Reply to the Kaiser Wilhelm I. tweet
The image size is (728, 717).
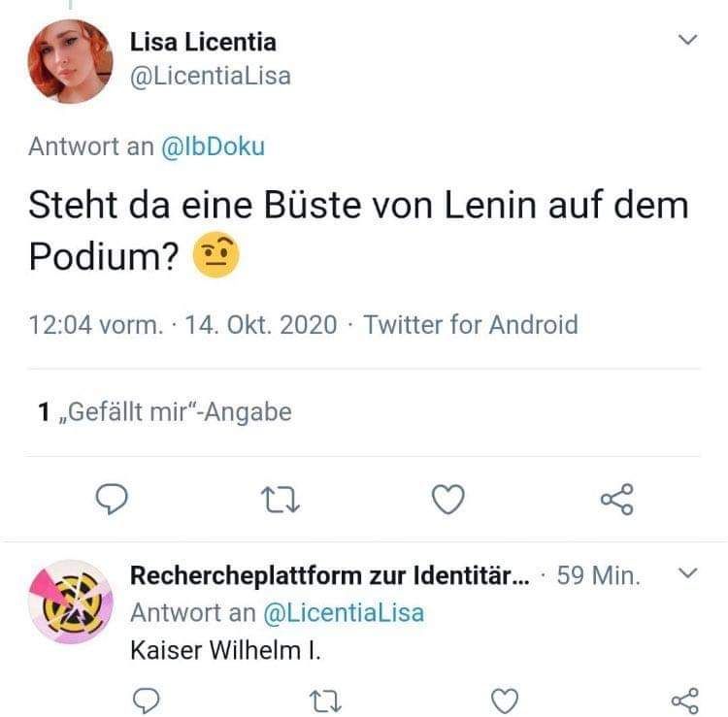tap(147, 701)
